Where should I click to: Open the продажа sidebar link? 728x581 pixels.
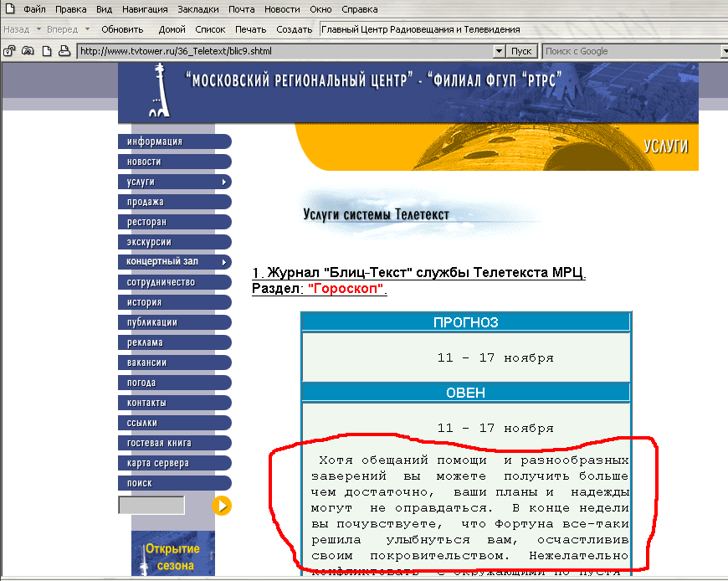click(175, 202)
